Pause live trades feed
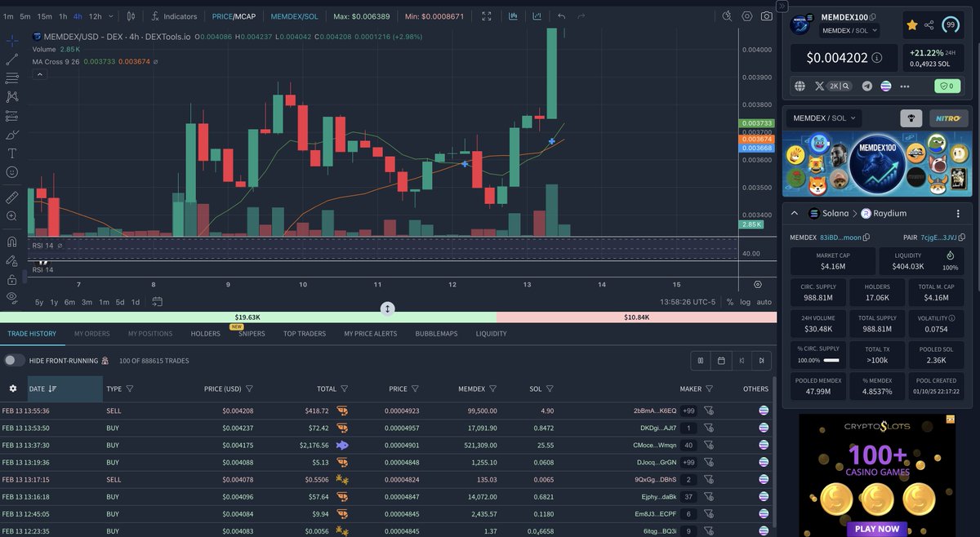This screenshot has width=980, height=537. coord(701,360)
